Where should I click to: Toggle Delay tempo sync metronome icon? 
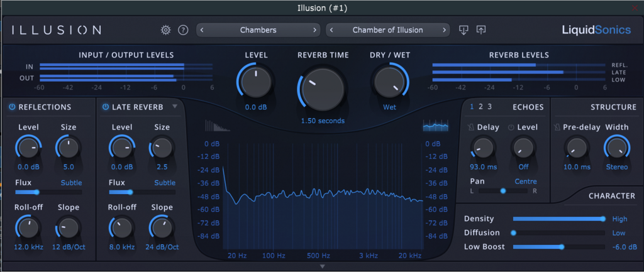click(x=470, y=128)
